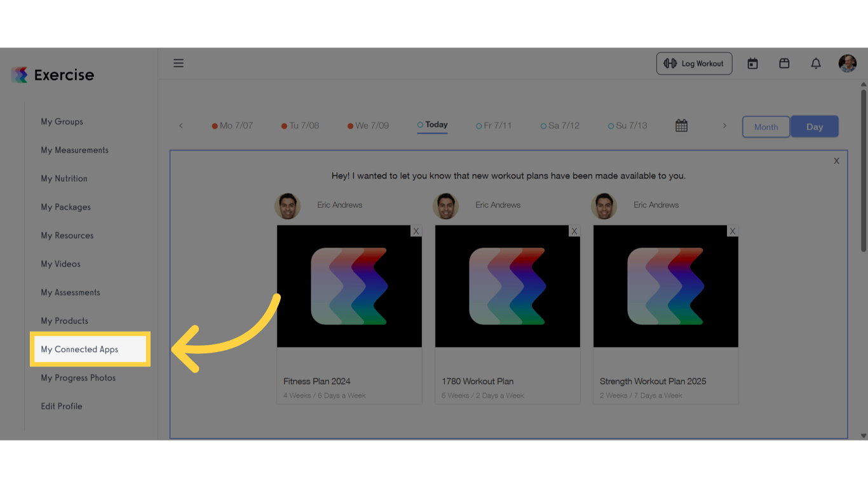
Task: Open Edit Profile in the sidebar
Action: pos(61,406)
